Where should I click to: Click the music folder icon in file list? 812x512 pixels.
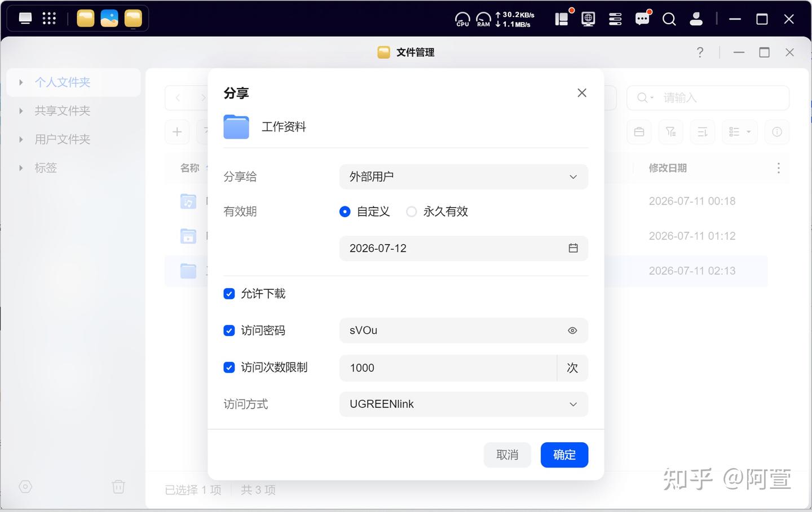click(188, 201)
